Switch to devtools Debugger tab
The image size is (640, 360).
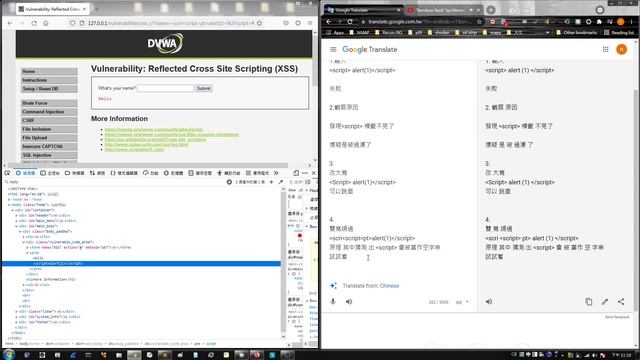[x=75, y=173]
